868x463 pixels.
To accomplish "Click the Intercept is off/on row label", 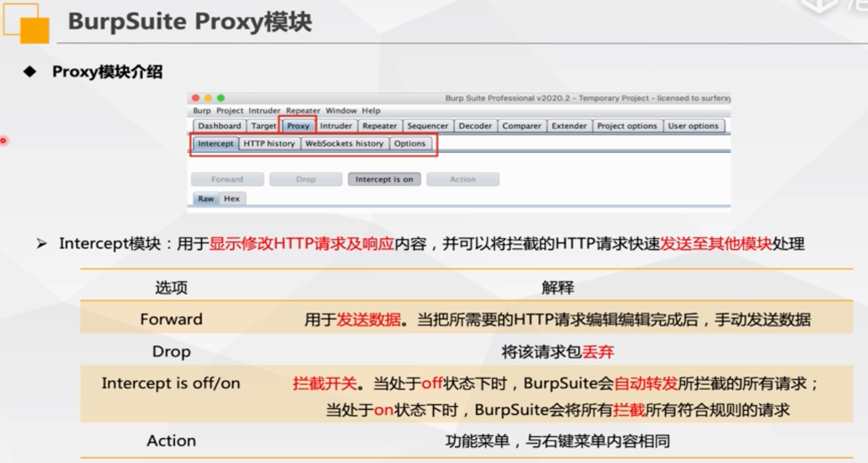I will coord(171,383).
